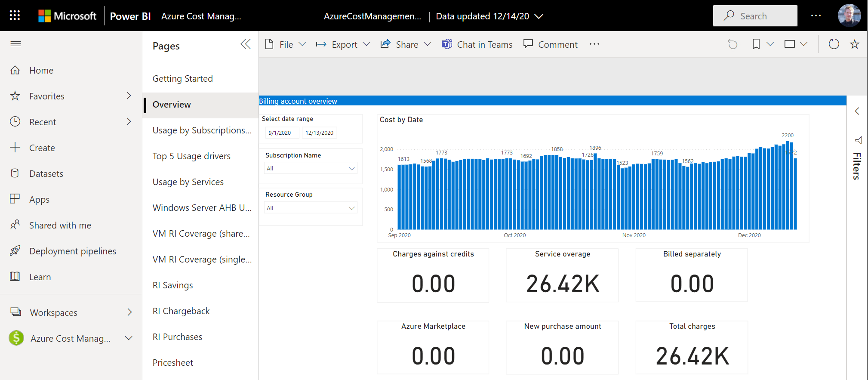Open toolbar more options ellipsis

(x=594, y=44)
